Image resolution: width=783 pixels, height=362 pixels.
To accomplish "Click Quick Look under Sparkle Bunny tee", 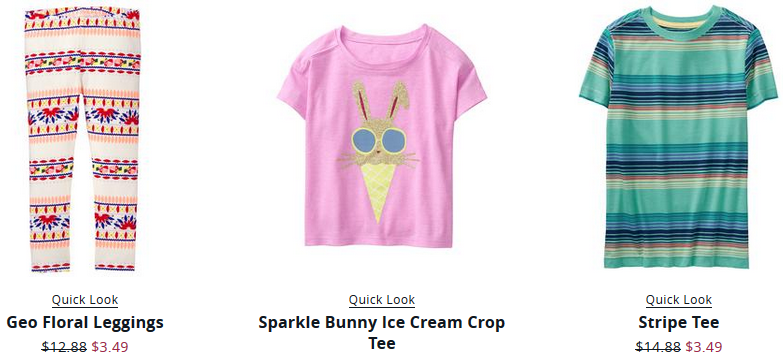I will 382,300.
